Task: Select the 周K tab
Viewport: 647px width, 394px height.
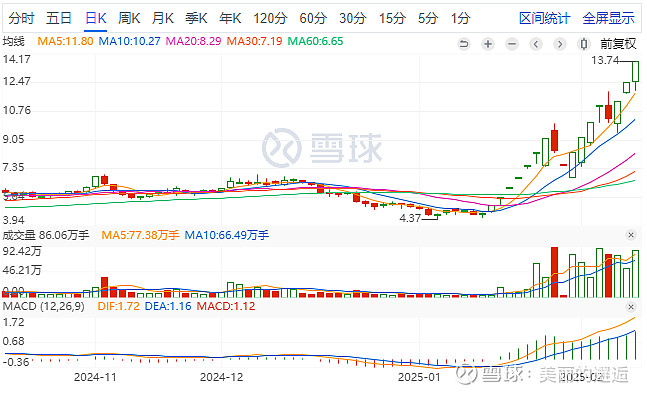Action: click(129, 18)
